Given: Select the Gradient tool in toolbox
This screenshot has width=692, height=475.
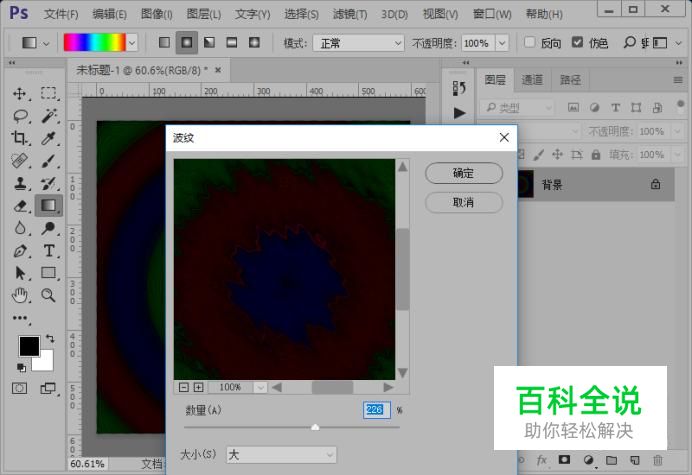Looking at the screenshot, I should point(49,205).
